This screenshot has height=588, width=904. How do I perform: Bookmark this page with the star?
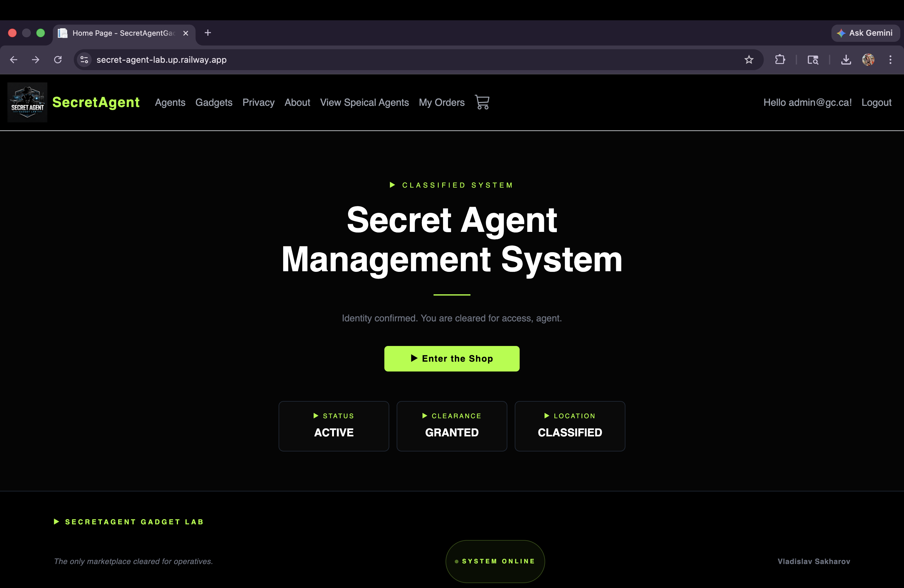[x=749, y=60]
